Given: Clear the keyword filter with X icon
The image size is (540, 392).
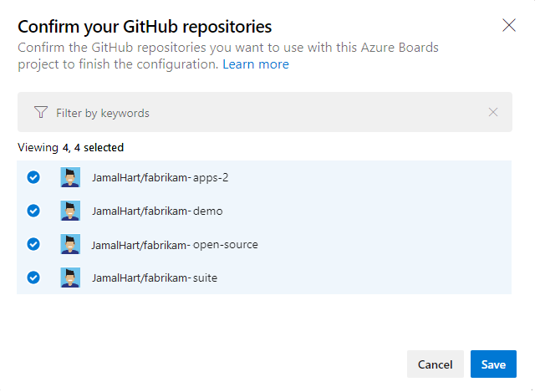Looking at the screenshot, I should 493,112.
